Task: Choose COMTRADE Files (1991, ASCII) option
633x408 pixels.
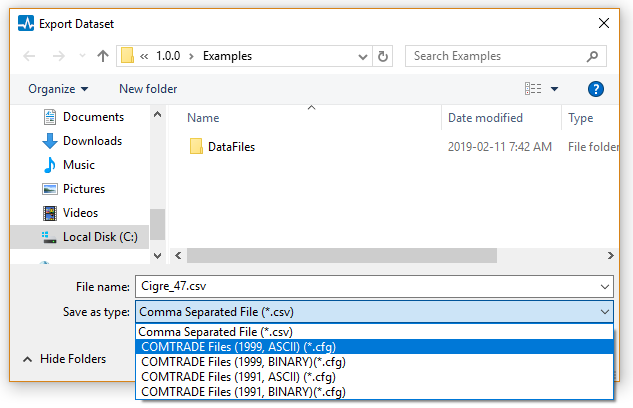Action: [x=237, y=377]
